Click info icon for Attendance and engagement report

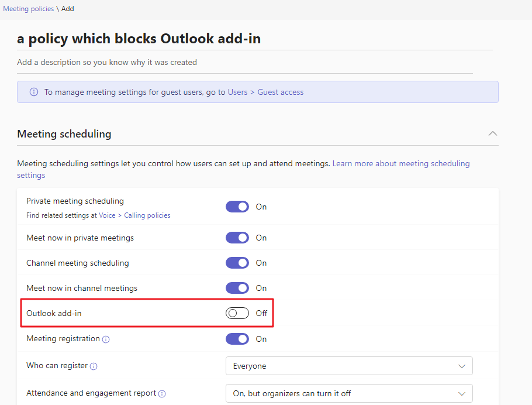(162, 394)
